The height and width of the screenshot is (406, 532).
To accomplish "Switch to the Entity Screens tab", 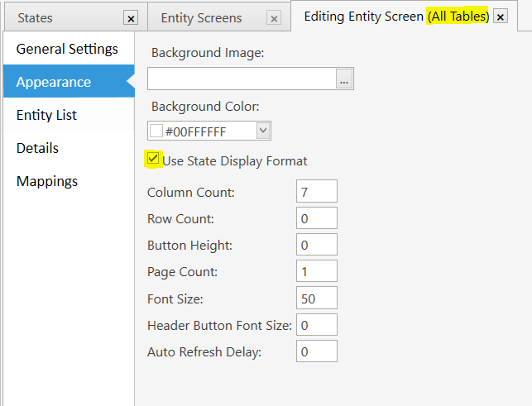I will (201, 18).
